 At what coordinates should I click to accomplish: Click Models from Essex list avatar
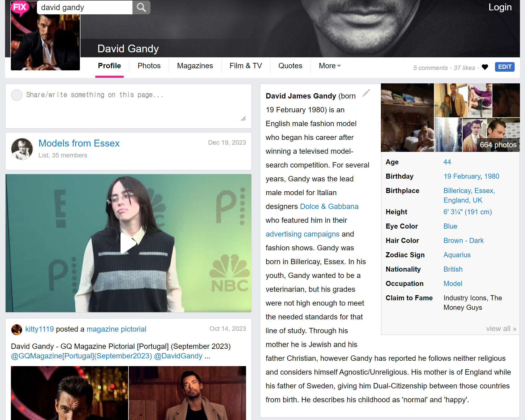tap(22, 149)
